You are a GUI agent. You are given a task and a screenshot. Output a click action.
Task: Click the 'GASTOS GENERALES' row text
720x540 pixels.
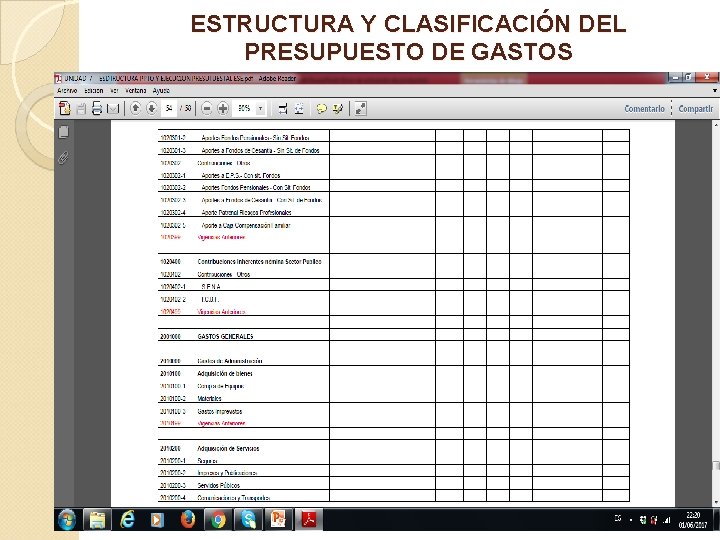pos(225,337)
